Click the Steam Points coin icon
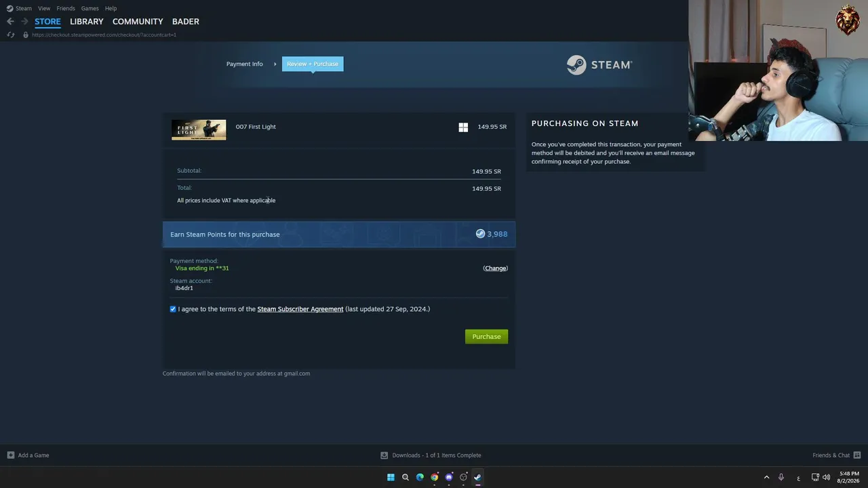868x488 pixels. (x=480, y=234)
